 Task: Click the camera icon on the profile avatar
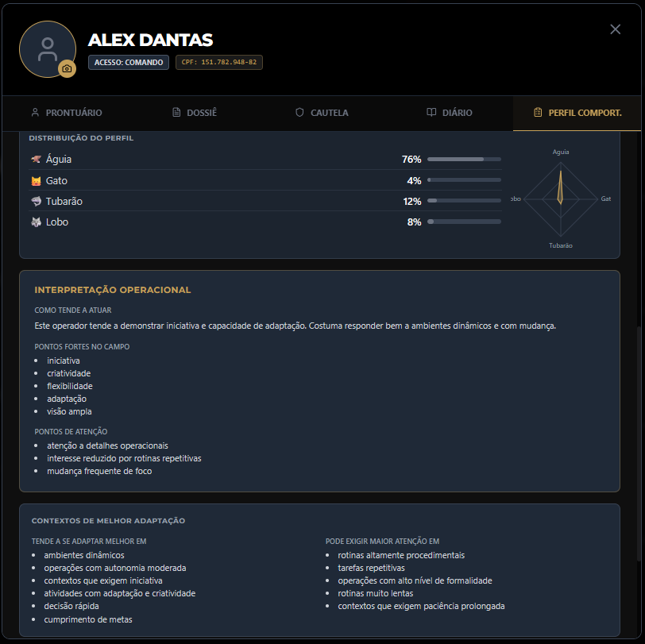coord(68,69)
